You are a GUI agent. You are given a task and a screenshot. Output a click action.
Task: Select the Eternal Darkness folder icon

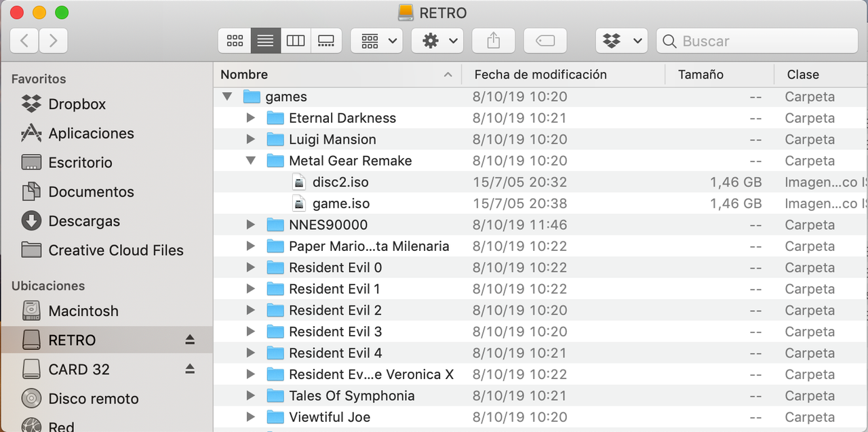tap(275, 118)
